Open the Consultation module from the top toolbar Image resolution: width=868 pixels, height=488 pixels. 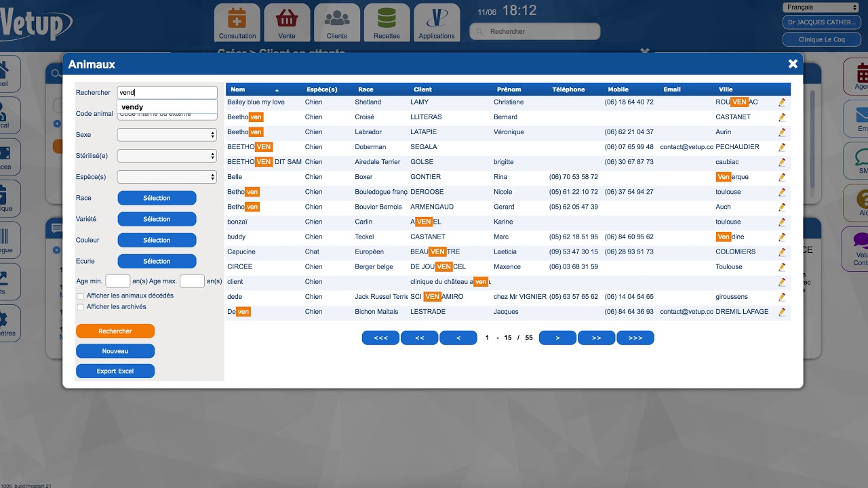(x=237, y=22)
